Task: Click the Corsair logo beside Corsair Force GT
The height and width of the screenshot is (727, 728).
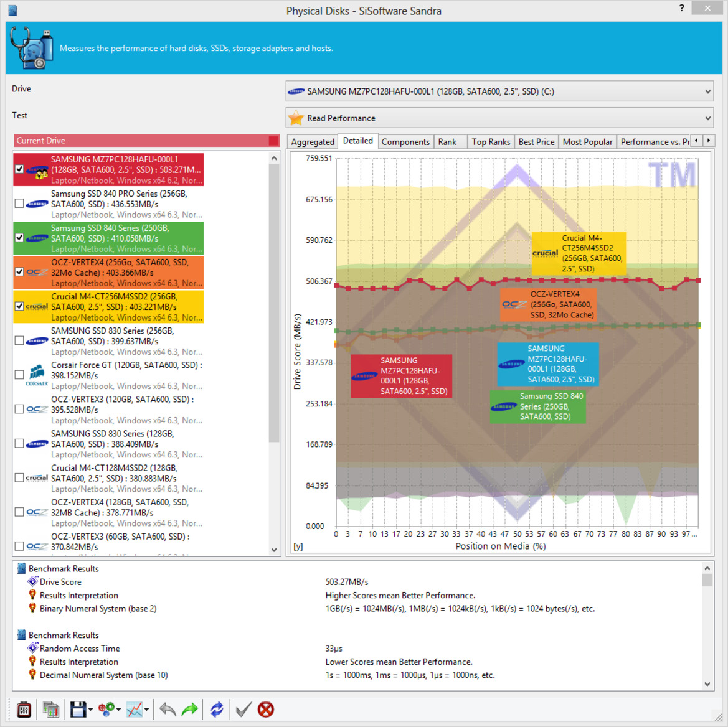Action: (x=37, y=375)
